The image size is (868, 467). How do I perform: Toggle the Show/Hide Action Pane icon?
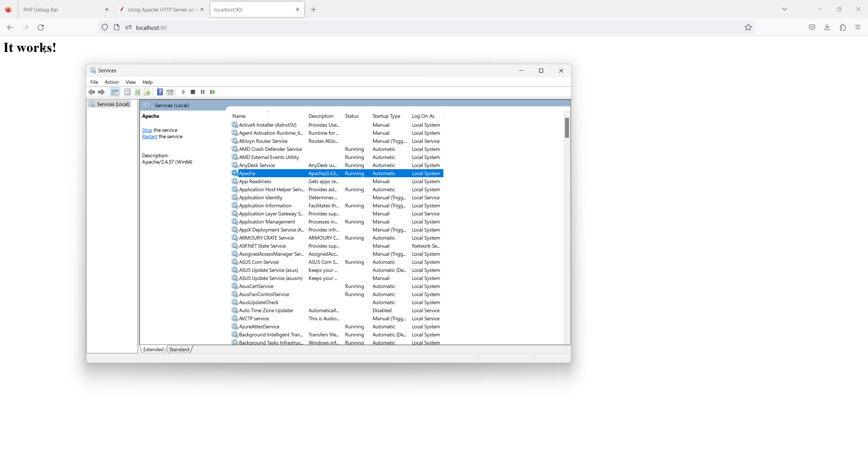click(170, 92)
